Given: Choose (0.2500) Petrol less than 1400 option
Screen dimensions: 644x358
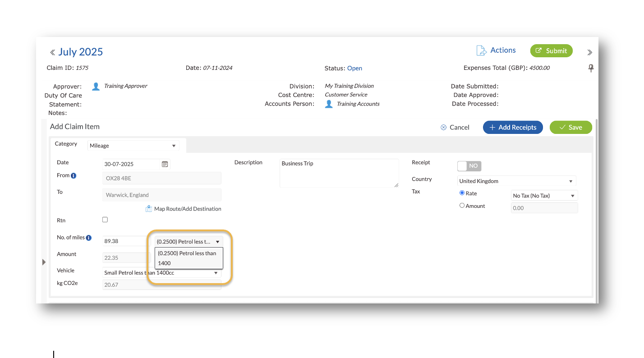Looking at the screenshot, I should pos(189,258).
